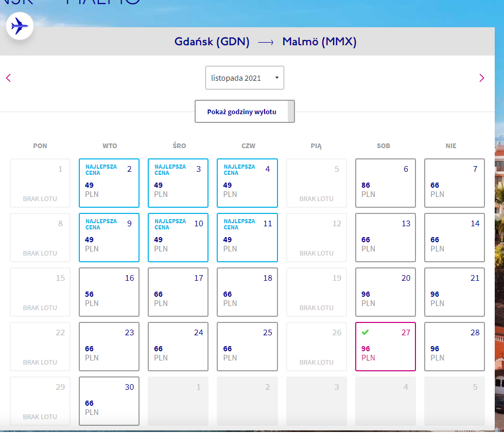This screenshot has height=433, width=504.
Task: Pick November 30 flight at 66 PLN
Action: point(109,401)
